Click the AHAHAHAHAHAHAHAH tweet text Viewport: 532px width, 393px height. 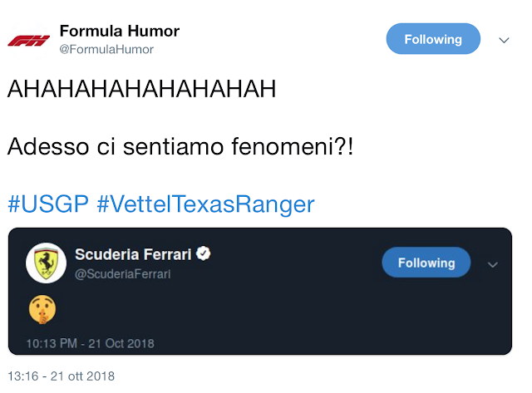[141, 90]
